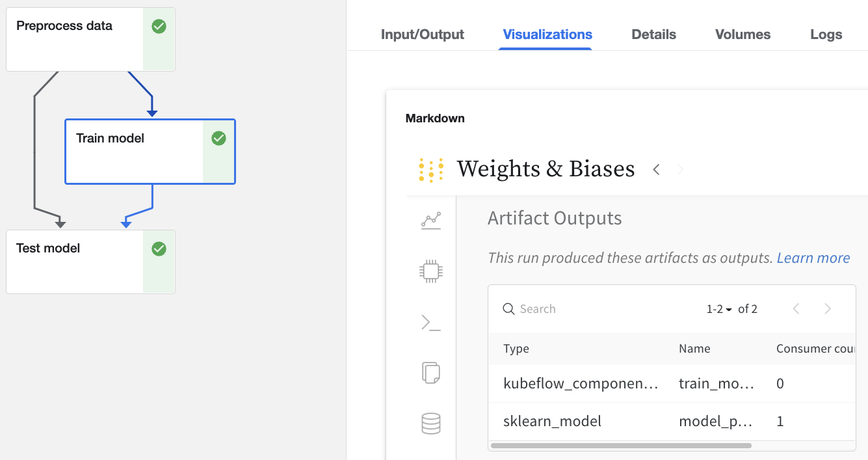868x460 pixels.
Task: Click the search magnifier in Artifact Outputs
Action: coord(508,308)
